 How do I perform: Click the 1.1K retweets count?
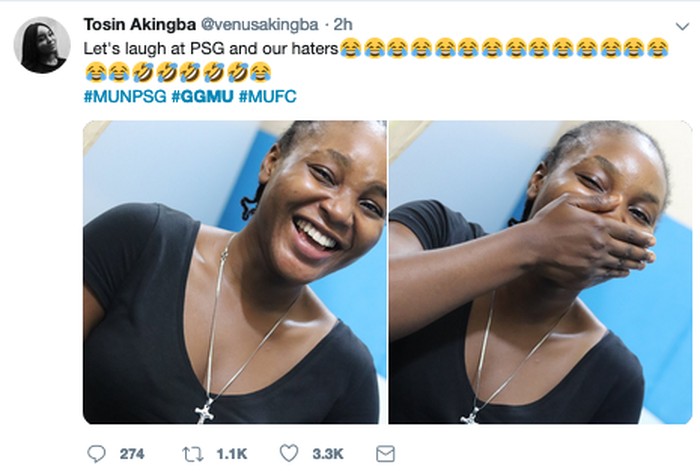pos(232,454)
